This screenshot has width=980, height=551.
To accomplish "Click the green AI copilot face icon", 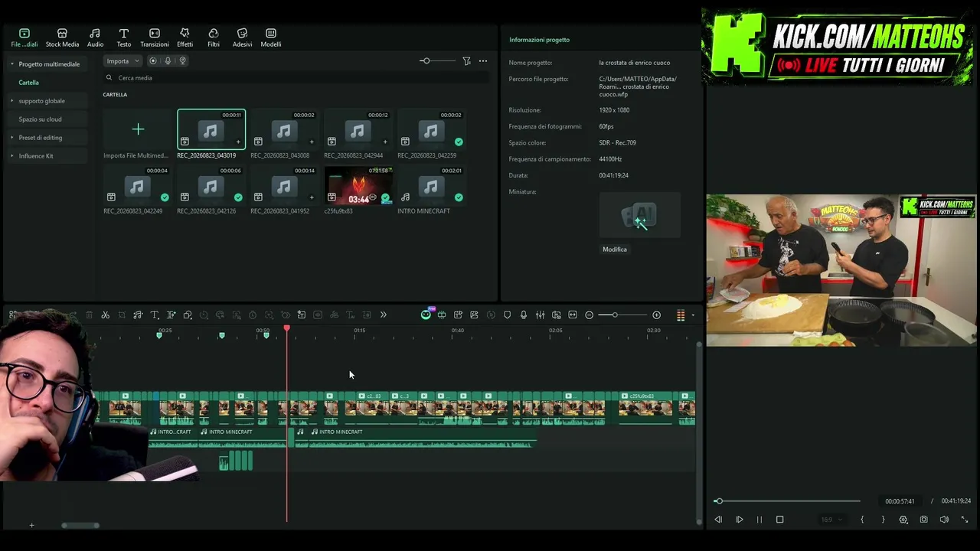I will click(x=426, y=315).
